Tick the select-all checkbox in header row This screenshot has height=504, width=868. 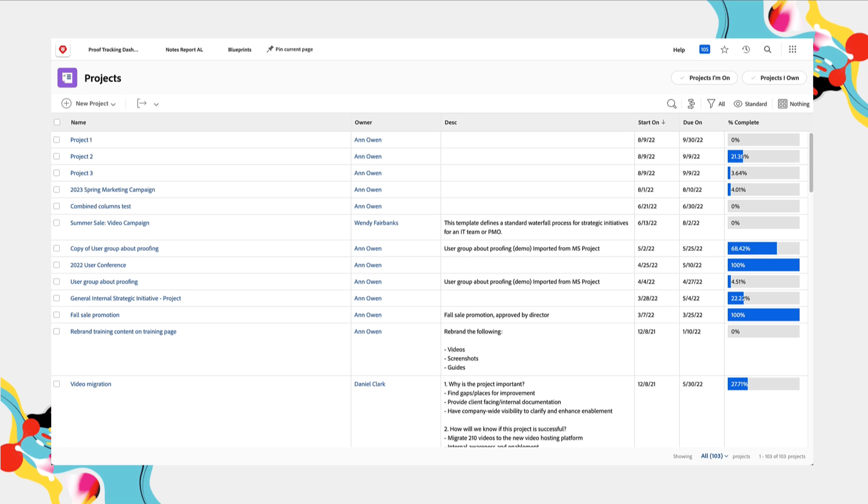57,122
